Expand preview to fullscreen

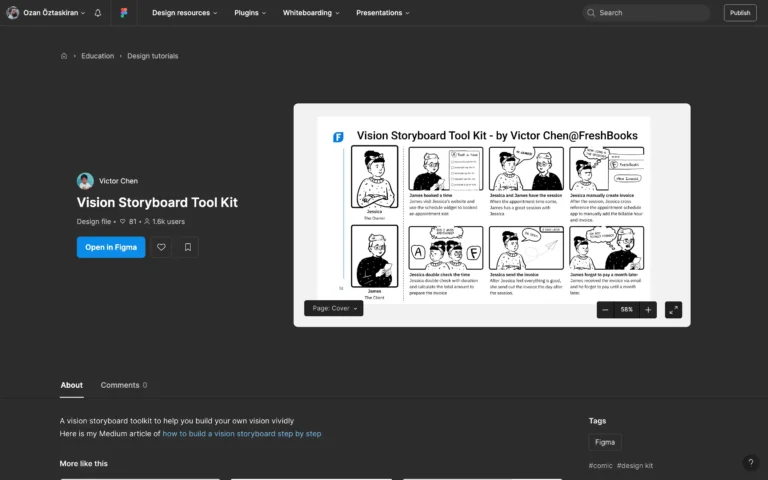673,310
